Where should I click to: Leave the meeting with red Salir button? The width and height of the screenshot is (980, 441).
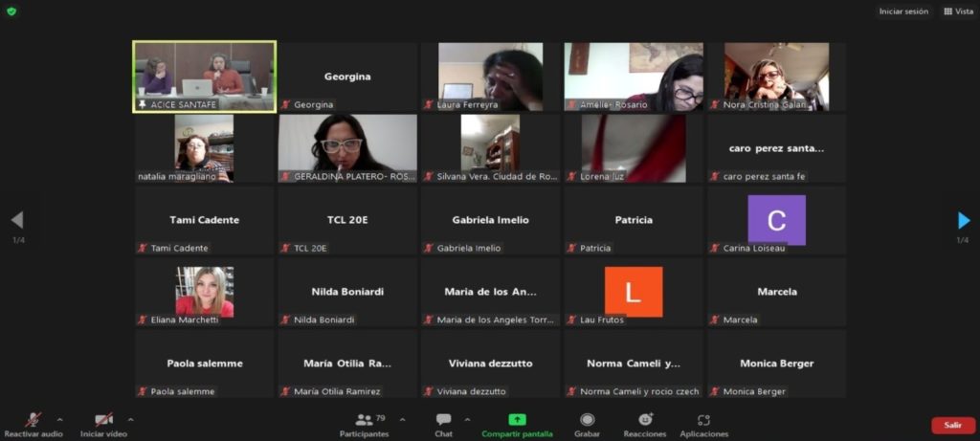coord(953,425)
